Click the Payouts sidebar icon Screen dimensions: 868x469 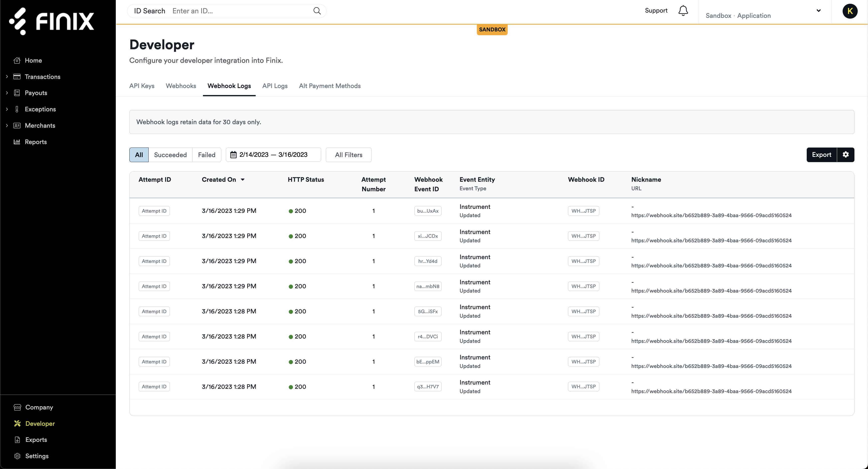[x=17, y=93]
